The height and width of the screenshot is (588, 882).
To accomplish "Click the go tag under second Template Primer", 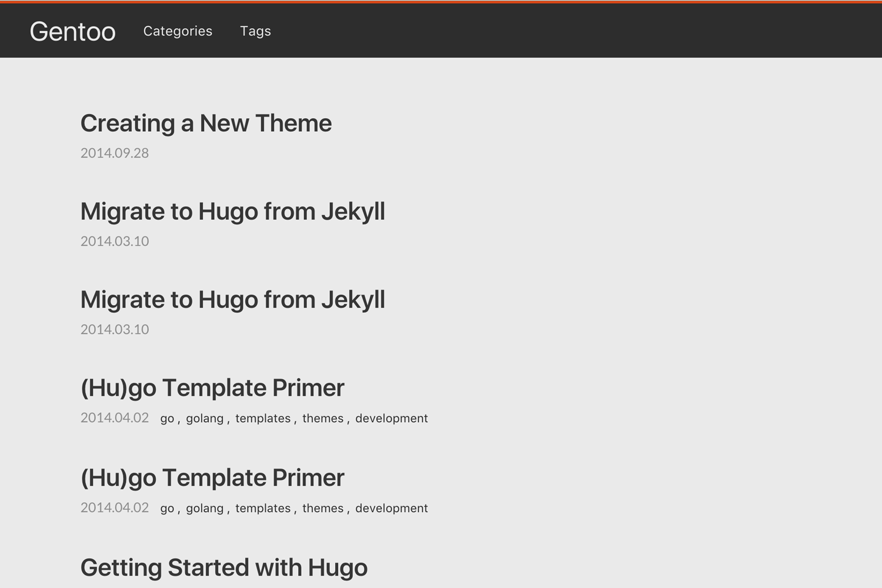I will pos(167,509).
